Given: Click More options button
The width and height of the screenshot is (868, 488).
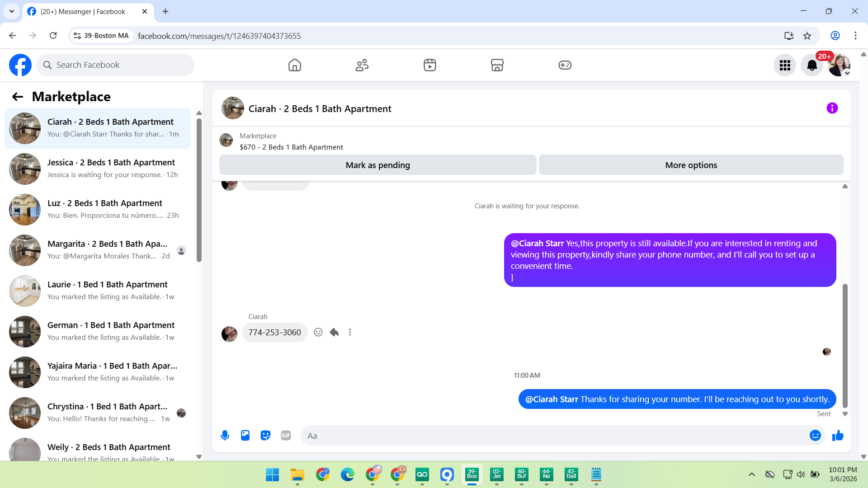Looking at the screenshot, I should click(x=691, y=165).
